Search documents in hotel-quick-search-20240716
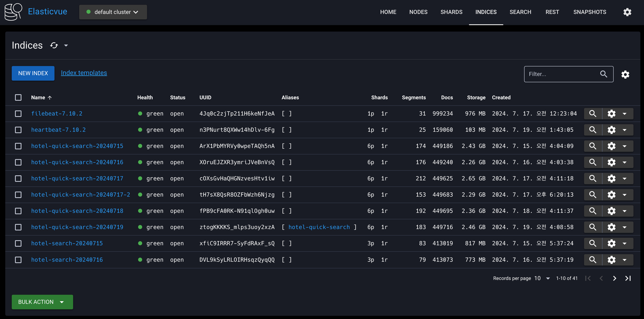Image resolution: width=644 pixels, height=319 pixels. (x=593, y=162)
